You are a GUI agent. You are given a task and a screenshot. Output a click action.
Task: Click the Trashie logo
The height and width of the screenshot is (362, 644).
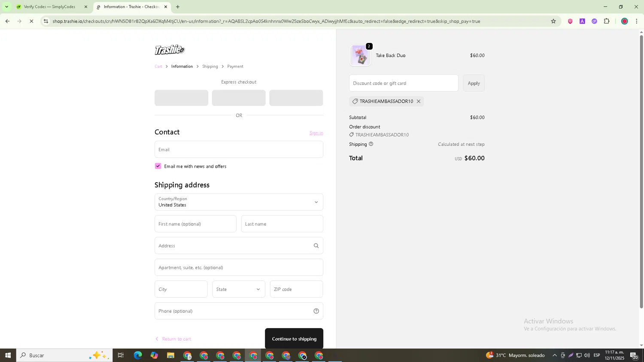170,50
